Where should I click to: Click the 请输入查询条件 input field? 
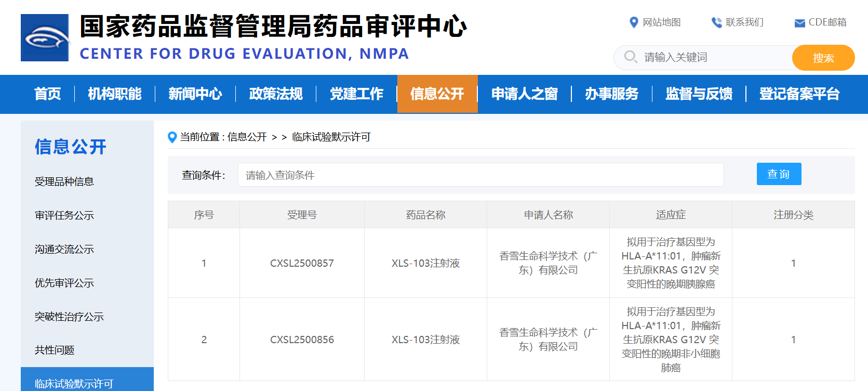tap(480, 175)
